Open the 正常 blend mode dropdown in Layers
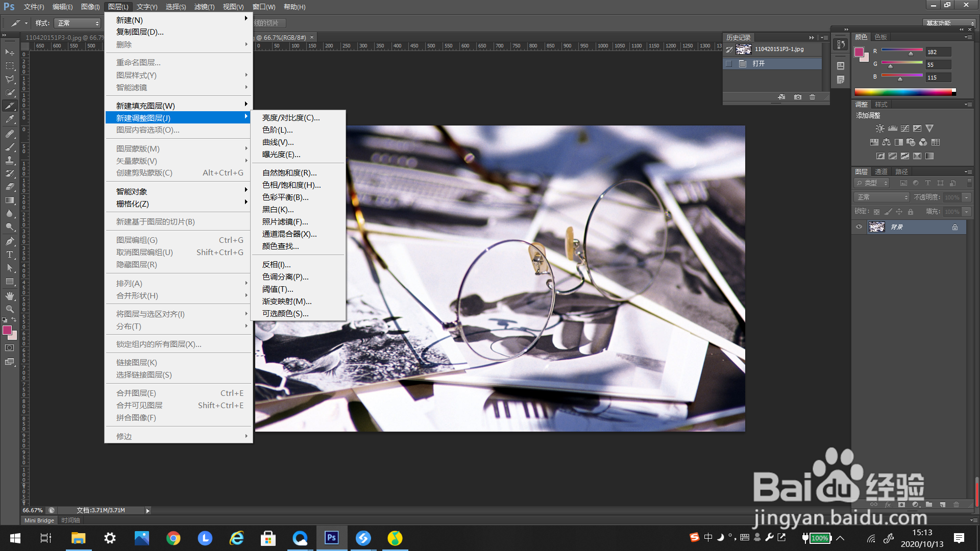 [881, 197]
